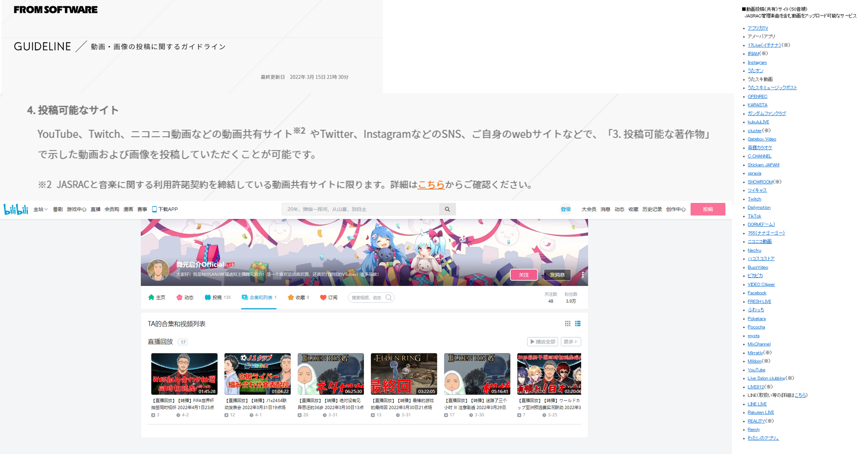Open the FRESH LIVE link

760,301
